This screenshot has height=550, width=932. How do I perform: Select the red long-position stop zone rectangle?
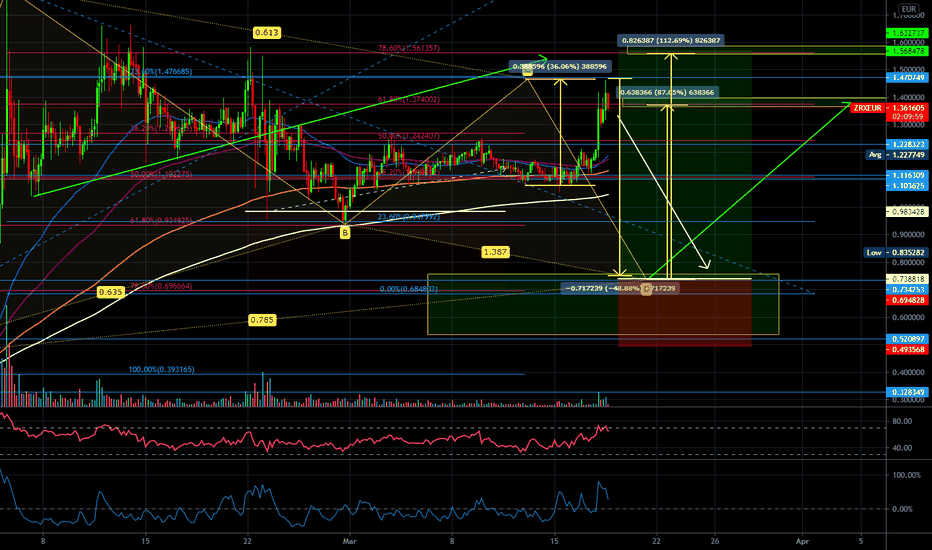click(x=685, y=313)
